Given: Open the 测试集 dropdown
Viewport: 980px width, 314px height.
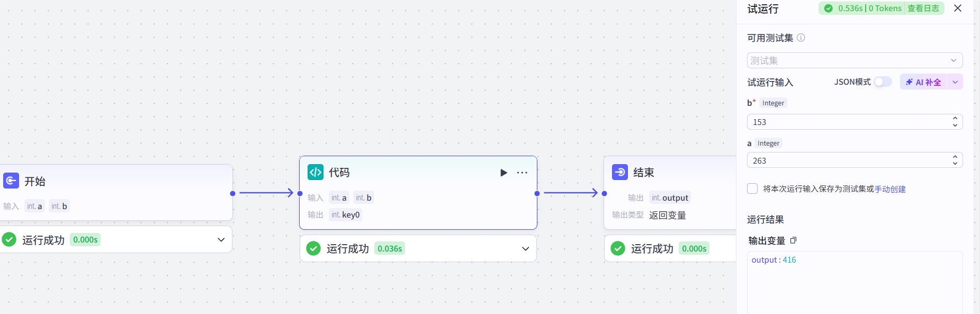Looking at the screenshot, I should (x=855, y=60).
